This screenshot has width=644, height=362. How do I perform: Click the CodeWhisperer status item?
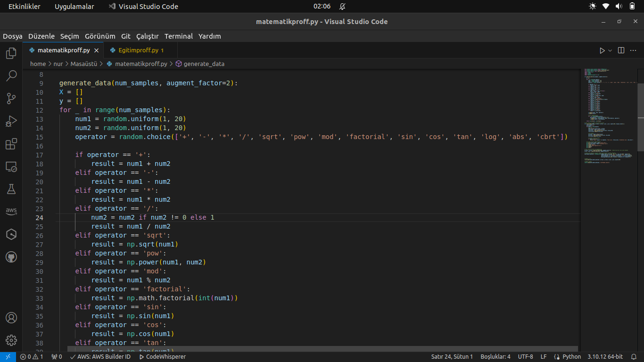[x=162, y=357]
